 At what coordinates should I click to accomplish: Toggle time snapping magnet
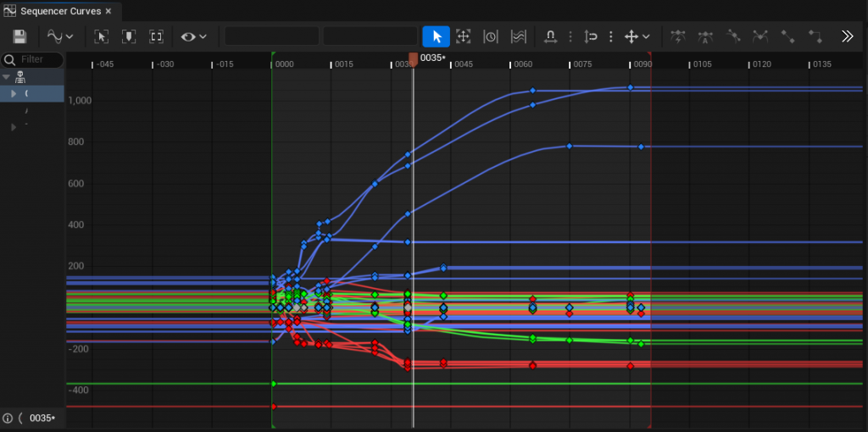[550, 36]
